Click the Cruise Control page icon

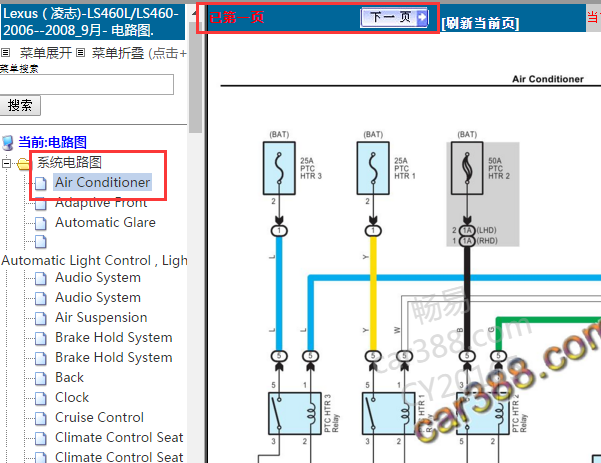[x=41, y=418]
